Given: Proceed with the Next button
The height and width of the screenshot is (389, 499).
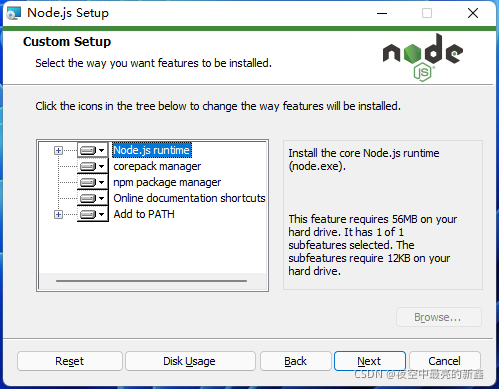Looking at the screenshot, I should coord(370,361).
